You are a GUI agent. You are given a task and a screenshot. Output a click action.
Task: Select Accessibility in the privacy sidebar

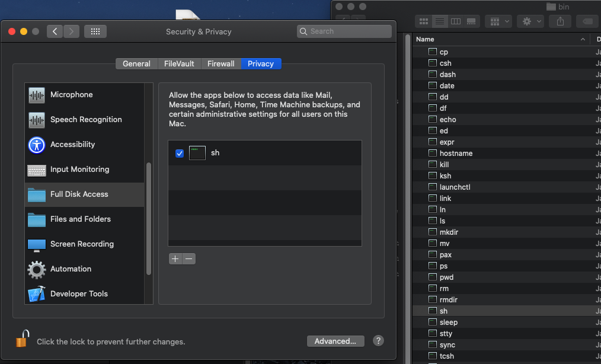[x=72, y=145]
